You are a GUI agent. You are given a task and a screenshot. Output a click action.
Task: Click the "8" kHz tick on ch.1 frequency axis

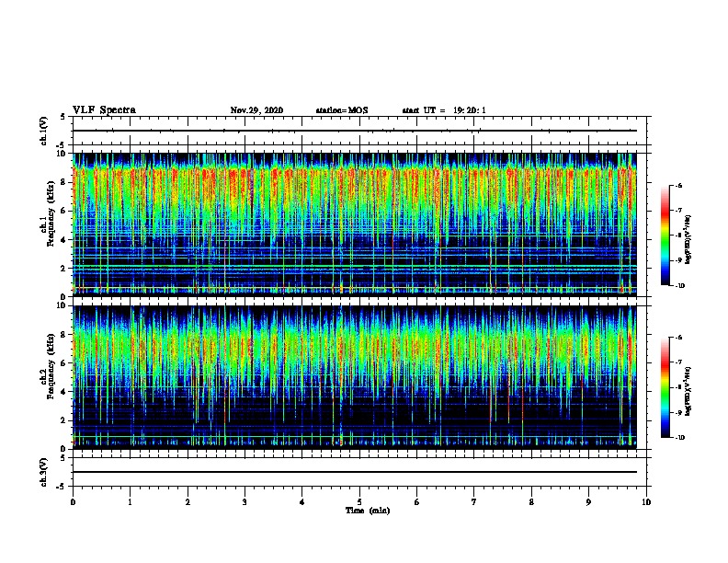pyautogui.click(x=64, y=182)
